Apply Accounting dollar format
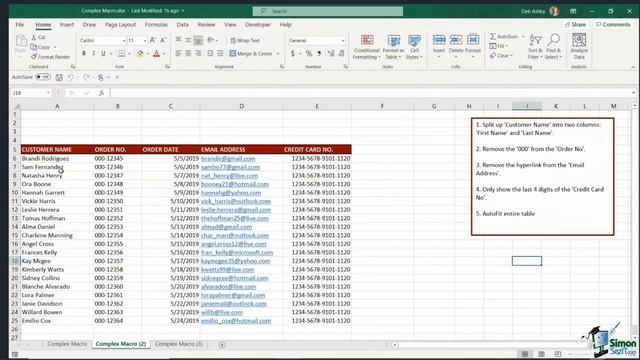 tap(293, 53)
